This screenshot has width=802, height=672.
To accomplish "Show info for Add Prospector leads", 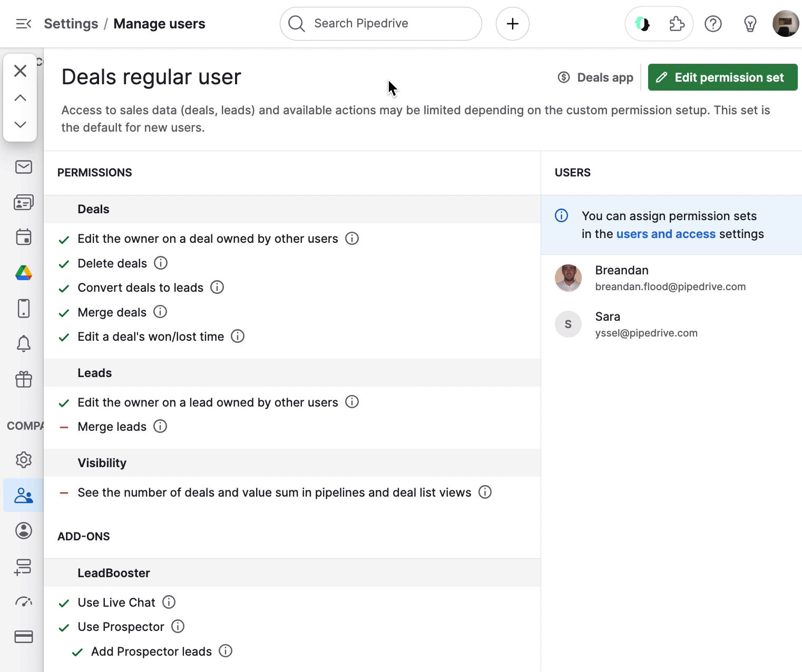I will click(x=226, y=651).
